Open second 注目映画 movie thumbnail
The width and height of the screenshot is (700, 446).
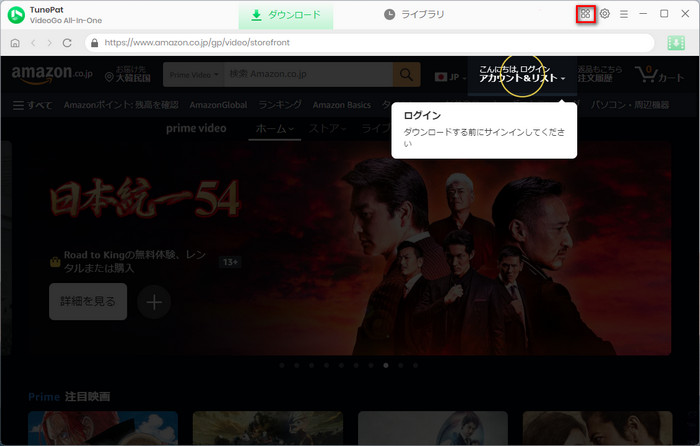coord(268,428)
